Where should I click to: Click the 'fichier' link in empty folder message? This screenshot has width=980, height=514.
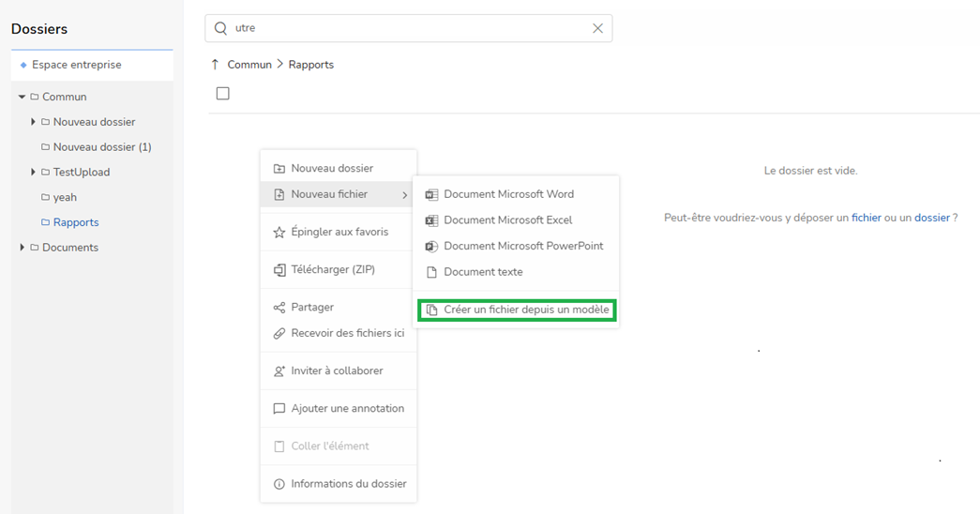866,218
